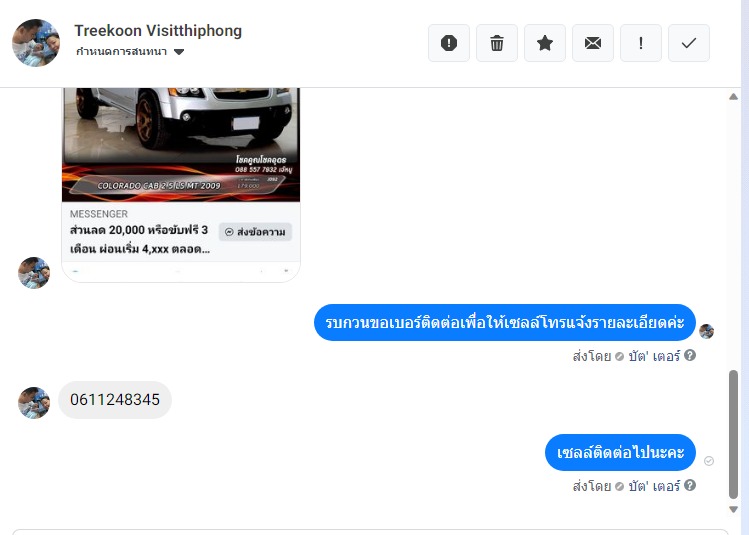Star this conversation as follow-up
Viewport: 749px width, 535px height.
545,43
